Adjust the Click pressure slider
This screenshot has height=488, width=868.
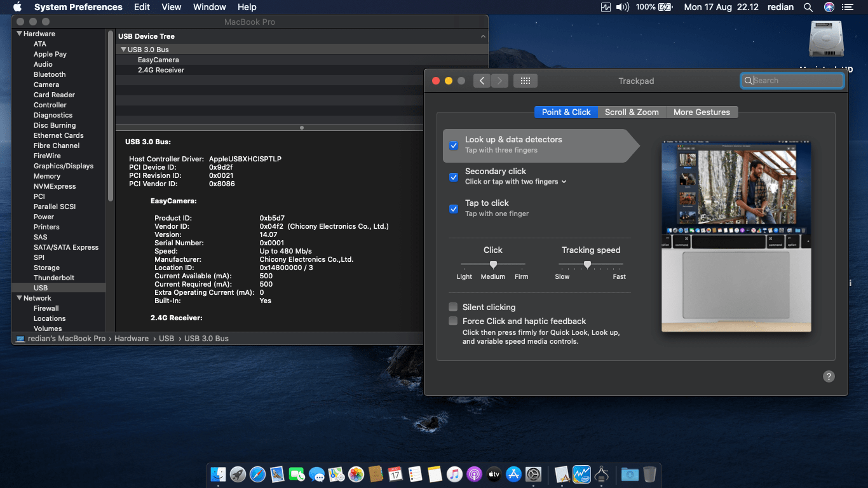[493, 264]
